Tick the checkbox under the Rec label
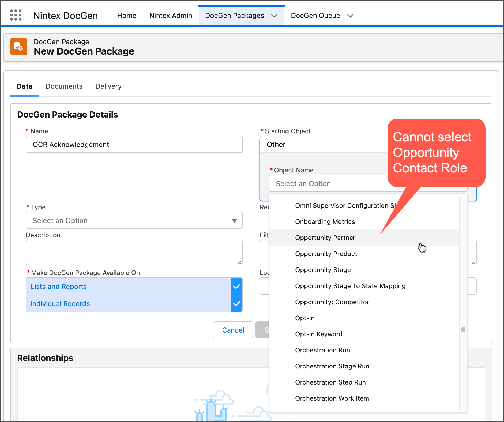The width and height of the screenshot is (504, 422). [264, 216]
